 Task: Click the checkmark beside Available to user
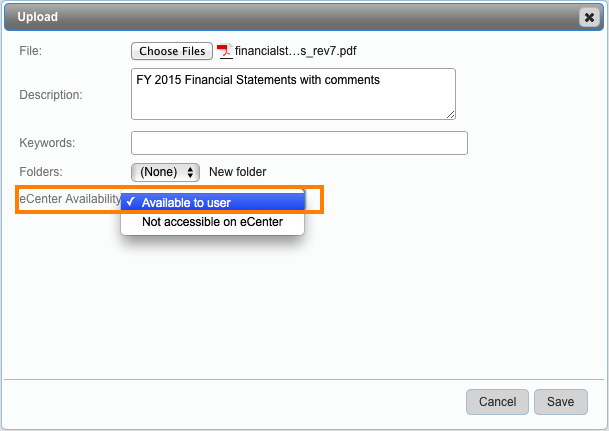tap(132, 202)
